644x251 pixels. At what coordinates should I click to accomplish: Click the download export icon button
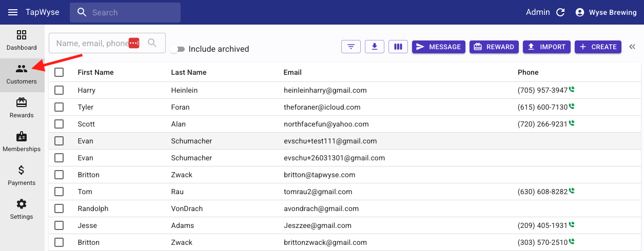tap(375, 47)
